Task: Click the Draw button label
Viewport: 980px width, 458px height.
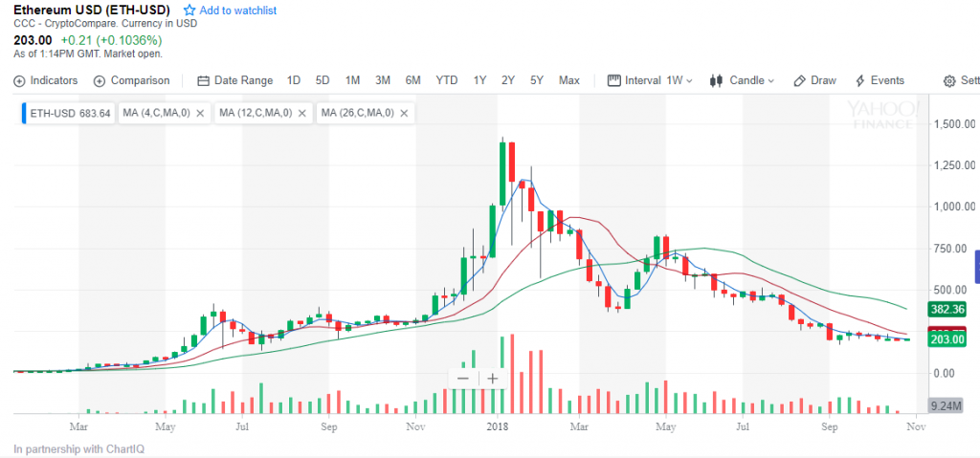Action: point(823,80)
